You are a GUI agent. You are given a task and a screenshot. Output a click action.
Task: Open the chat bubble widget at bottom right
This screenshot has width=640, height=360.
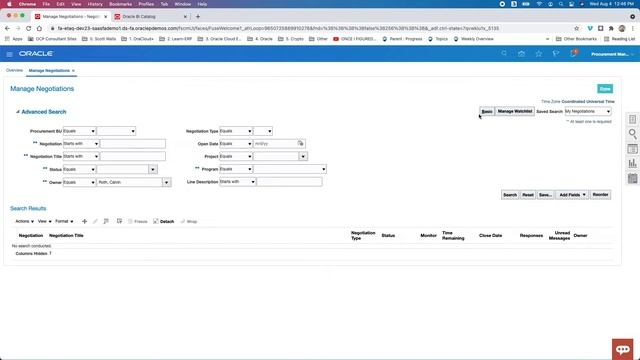coord(622,349)
